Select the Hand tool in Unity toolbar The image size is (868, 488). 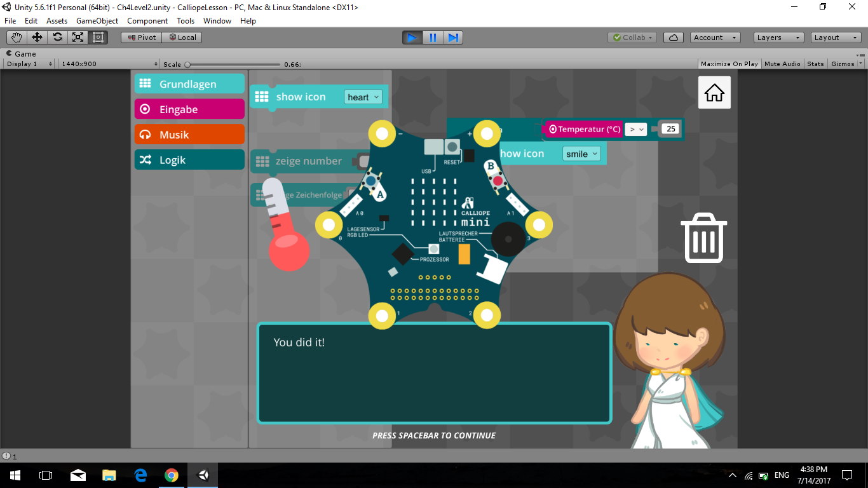pos(17,37)
